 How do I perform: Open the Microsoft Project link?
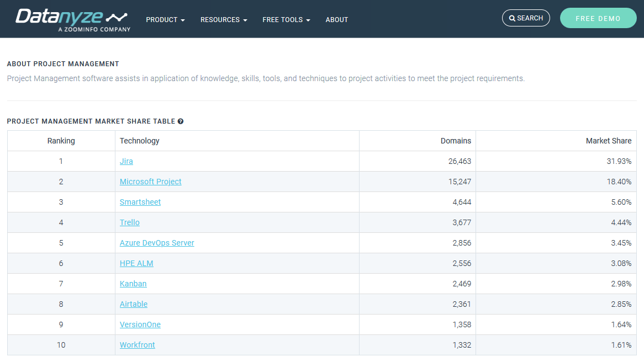click(150, 182)
